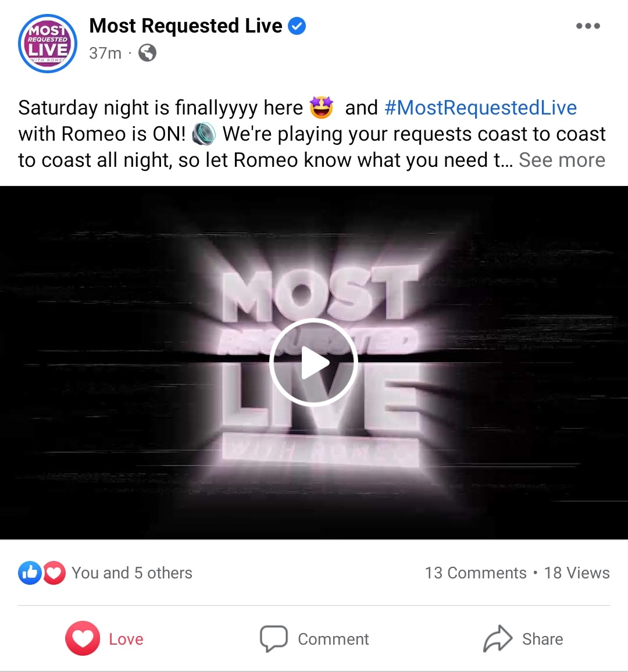Image resolution: width=628 pixels, height=672 pixels.
Task: Click the public globe privacy icon
Action: pos(147,53)
